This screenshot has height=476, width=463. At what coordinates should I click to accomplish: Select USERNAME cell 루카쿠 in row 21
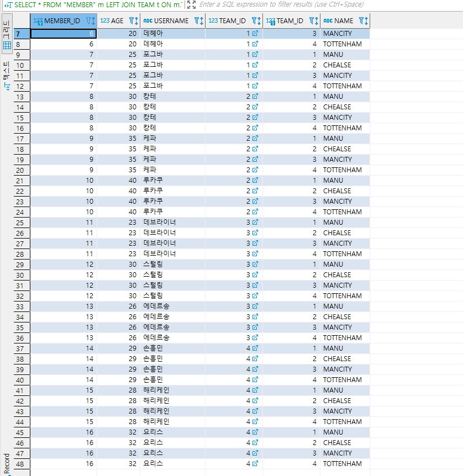(172, 181)
